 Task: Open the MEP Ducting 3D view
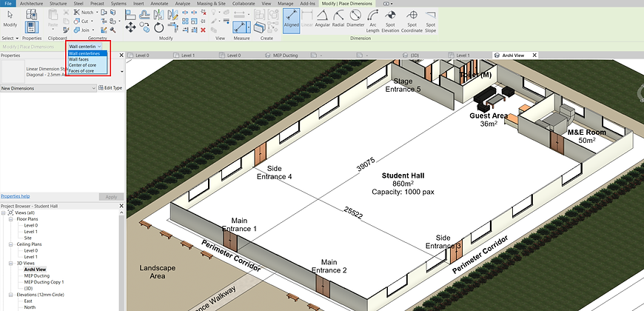coord(36,275)
